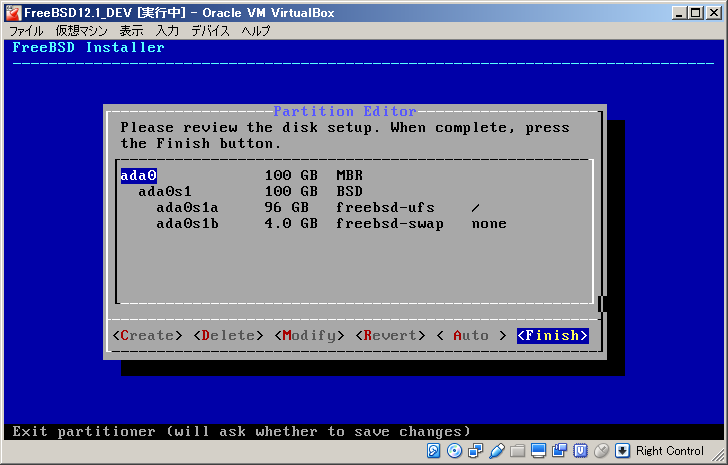Minimize the VirtualBox window

[679, 13]
